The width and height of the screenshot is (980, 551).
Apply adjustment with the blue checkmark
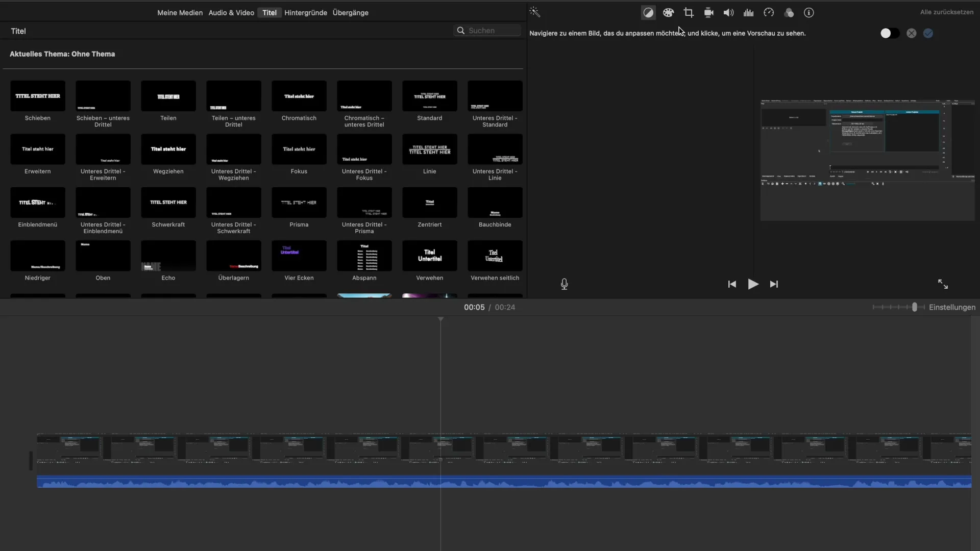click(x=928, y=33)
